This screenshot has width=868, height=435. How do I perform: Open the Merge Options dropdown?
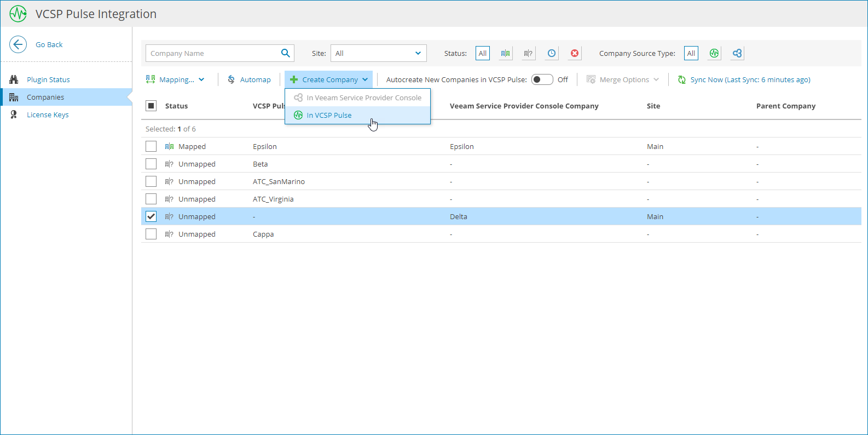[x=623, y=79]
